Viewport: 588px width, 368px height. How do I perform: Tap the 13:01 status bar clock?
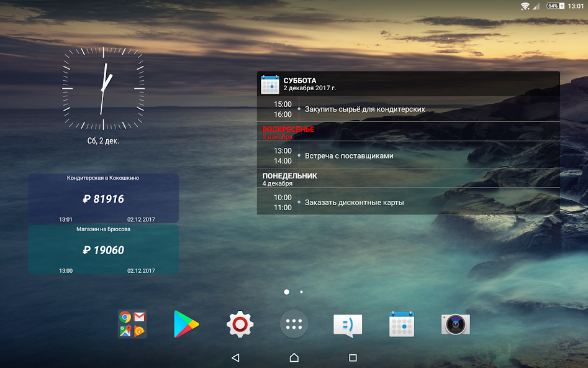(x=576, y=6)
